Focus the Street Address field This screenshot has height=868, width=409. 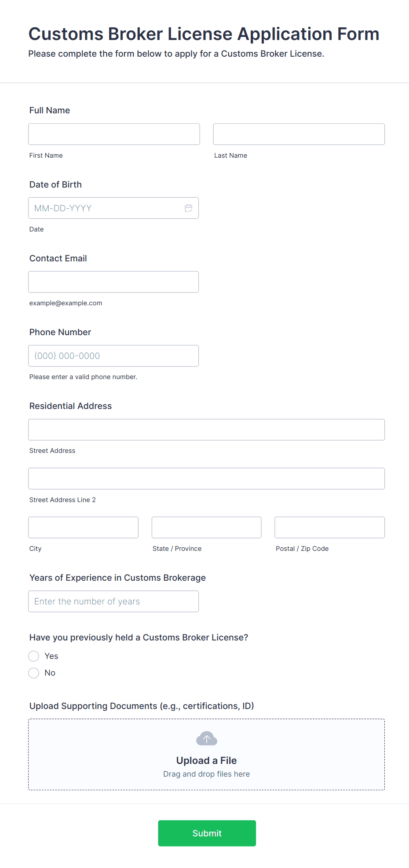(x=206, y=430)
